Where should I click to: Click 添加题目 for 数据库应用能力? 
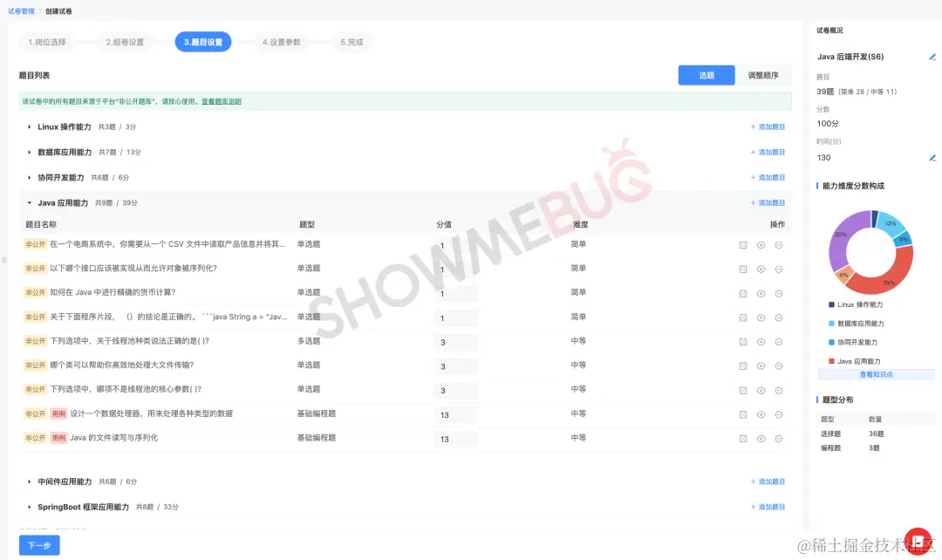(768, 152)
